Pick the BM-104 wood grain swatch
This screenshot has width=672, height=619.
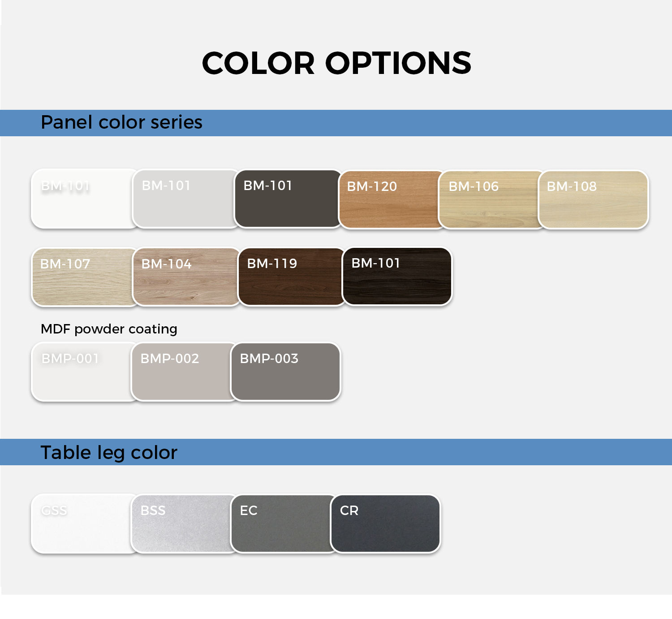[185, 277]
